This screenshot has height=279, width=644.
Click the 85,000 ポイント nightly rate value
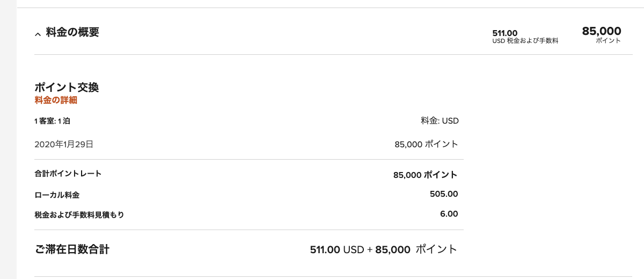coord(426,144)
